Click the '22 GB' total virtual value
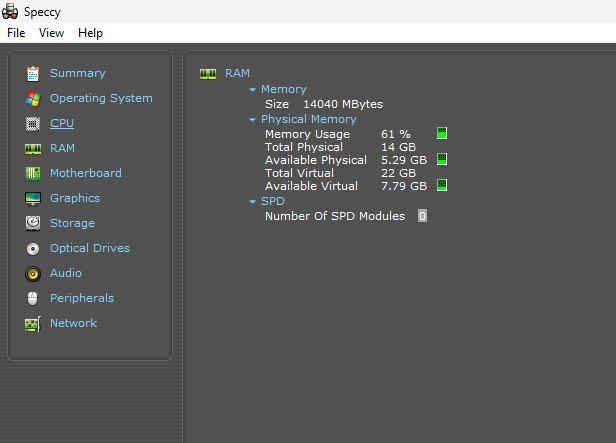This screenshot has width=616, height=443. pyautogui.click(x=399, y=173)
